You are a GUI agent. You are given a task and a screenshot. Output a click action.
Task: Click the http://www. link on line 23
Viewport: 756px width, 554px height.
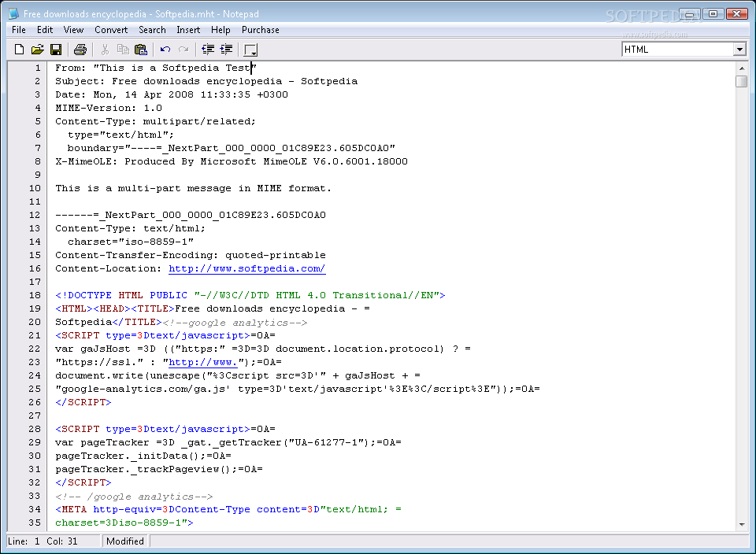tap(203, 362)
